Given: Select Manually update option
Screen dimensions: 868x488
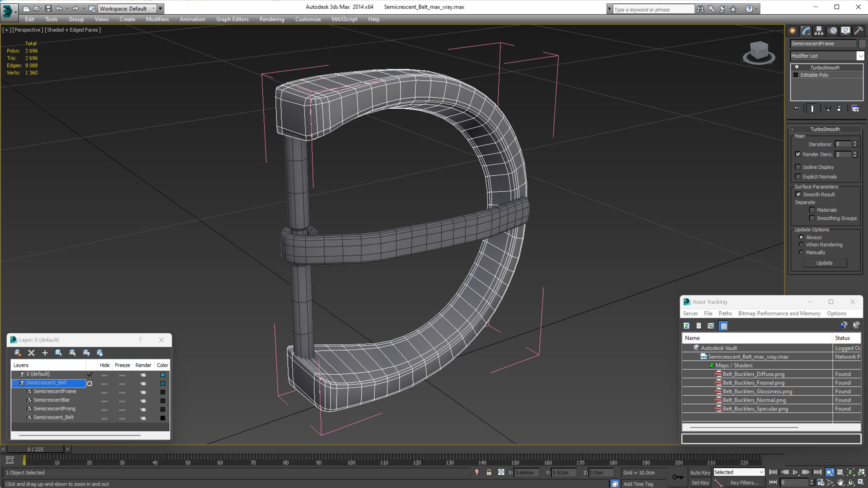Looking at the screenshot, I should pos(801,252).
